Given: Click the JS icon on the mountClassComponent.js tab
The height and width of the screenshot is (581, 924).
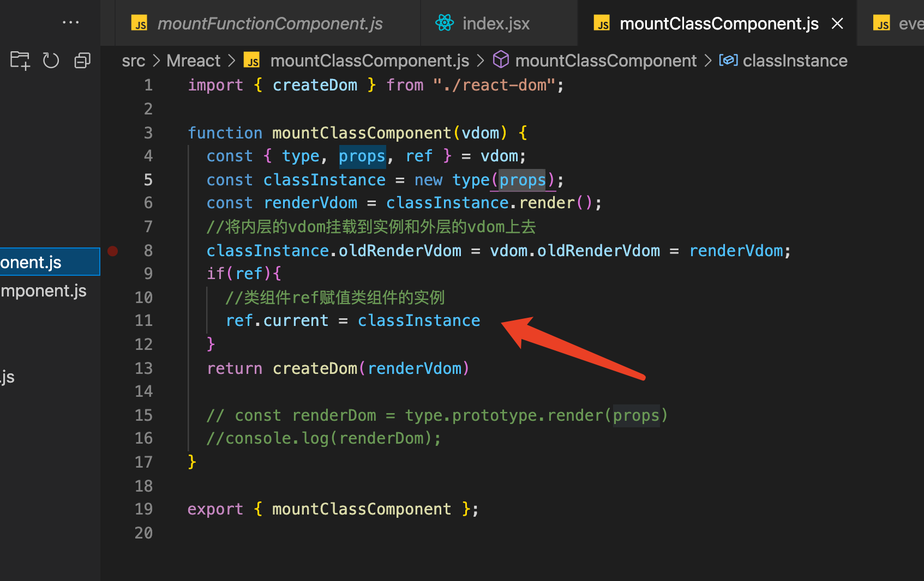Looking at the screenshot, I should point(602,23).
